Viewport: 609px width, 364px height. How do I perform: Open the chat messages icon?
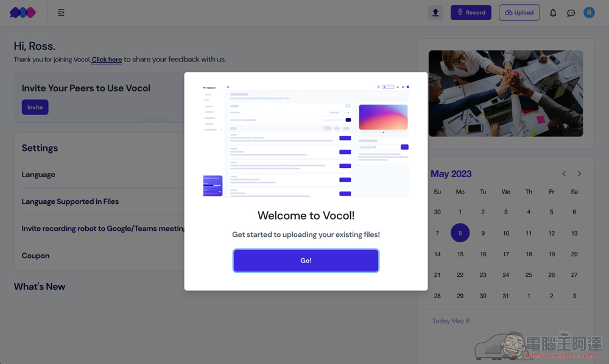(571, 13)
